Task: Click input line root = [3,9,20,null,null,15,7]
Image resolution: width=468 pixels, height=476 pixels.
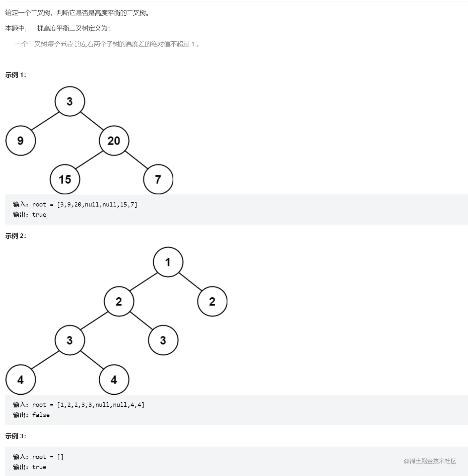Action: tap(75, 204)
